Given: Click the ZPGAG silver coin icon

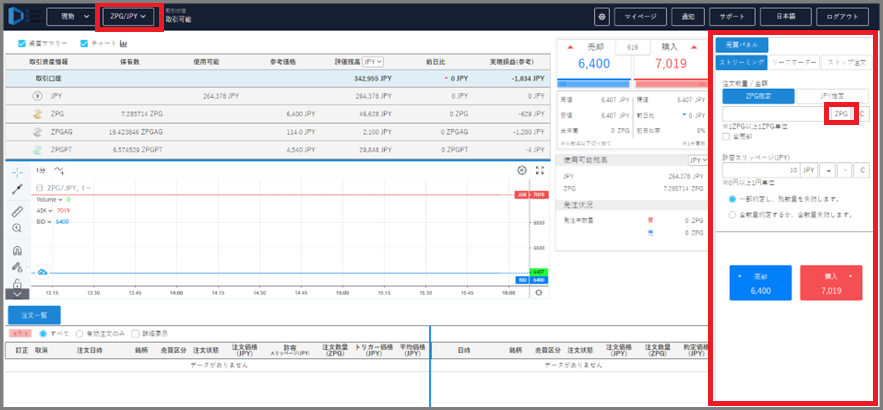Looking at the screenshot, I should [37, 132].
